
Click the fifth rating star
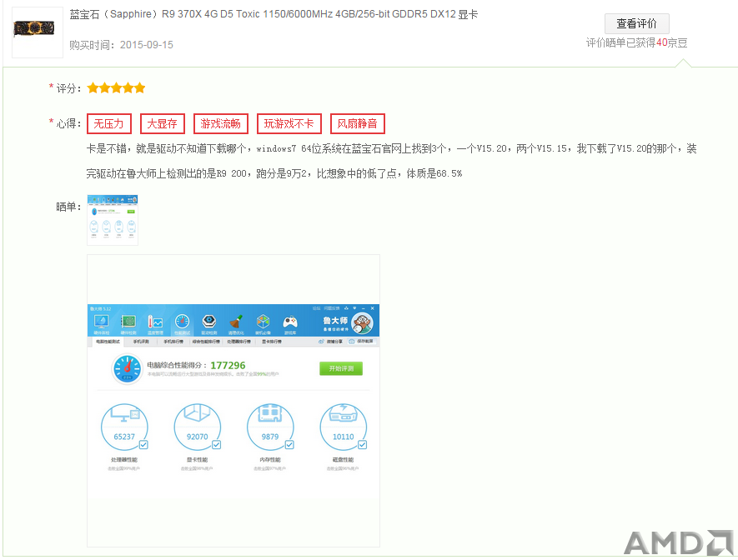(x=140, y=88)
